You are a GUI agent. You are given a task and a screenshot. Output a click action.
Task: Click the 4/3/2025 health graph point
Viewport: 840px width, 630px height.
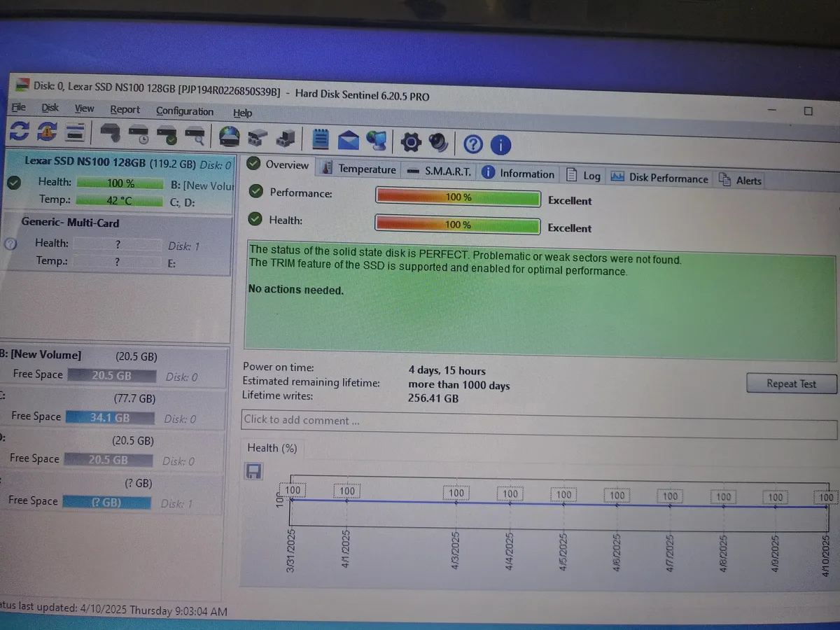coord(456,501)
